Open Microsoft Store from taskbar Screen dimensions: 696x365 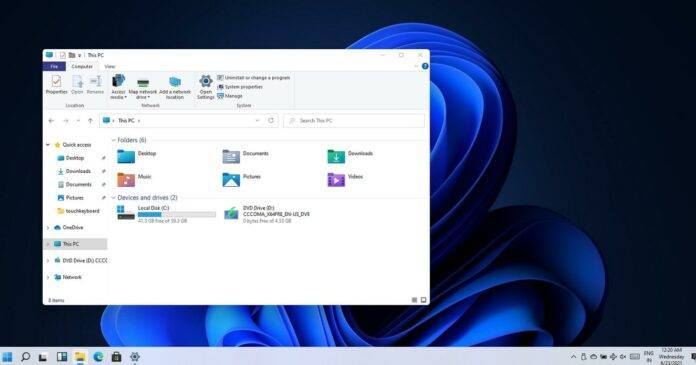pos(116,357)
